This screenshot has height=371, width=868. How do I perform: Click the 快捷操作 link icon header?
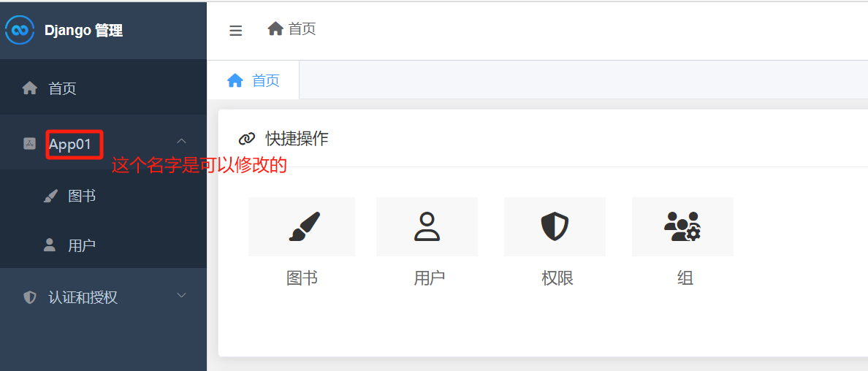click(247, 139)
